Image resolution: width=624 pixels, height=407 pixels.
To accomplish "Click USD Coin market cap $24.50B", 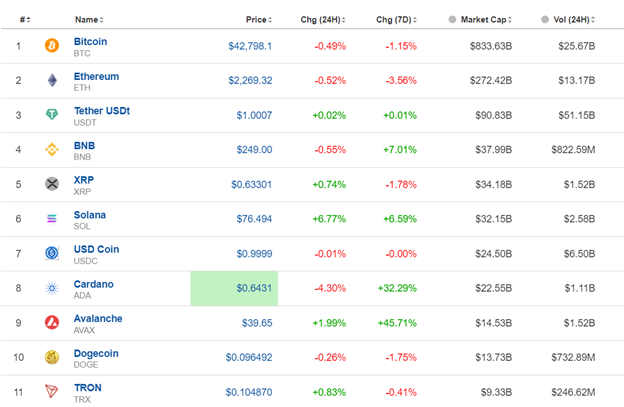I will tap(493, 254).
